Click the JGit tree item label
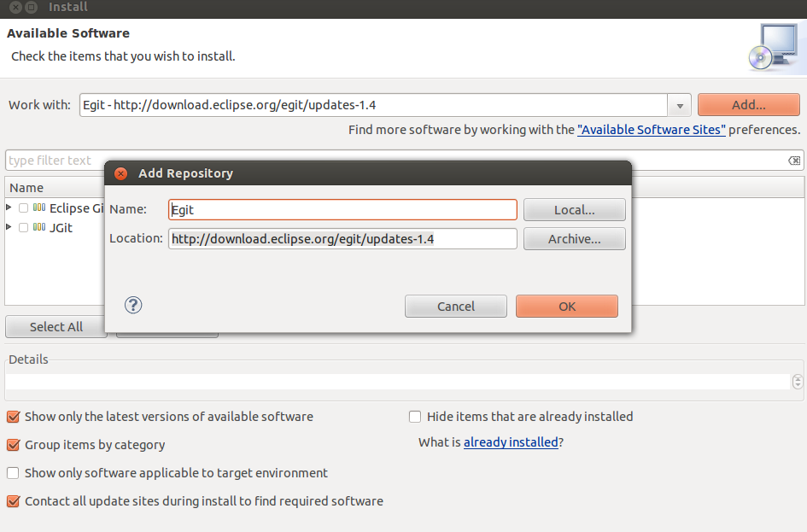The image size is (807, 532). pyautogui.click(x=61, y=228)
